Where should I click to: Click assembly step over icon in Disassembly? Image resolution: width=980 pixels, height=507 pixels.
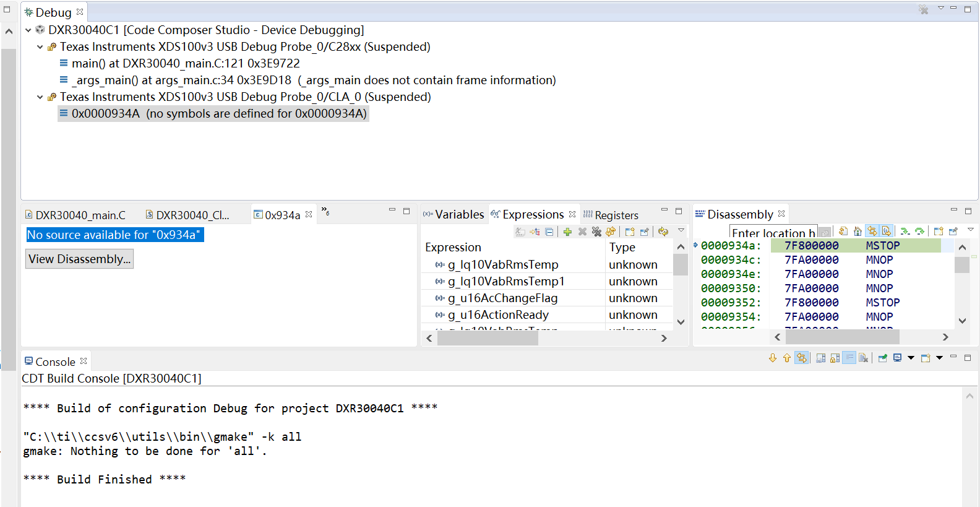(919, 231)
